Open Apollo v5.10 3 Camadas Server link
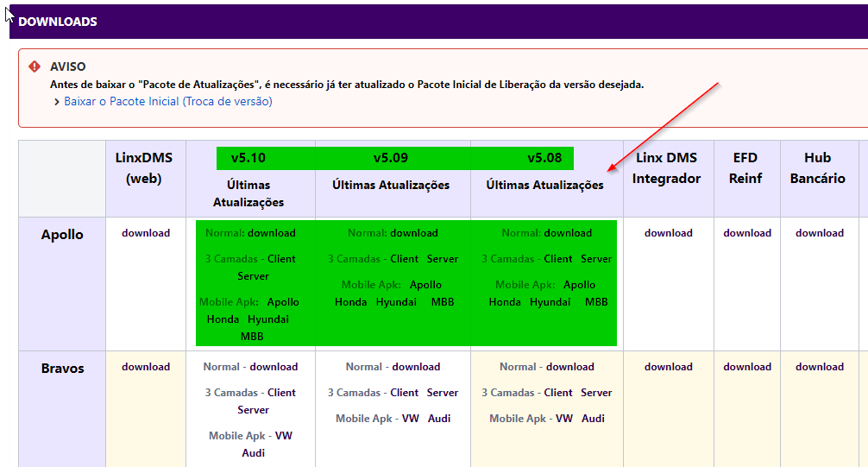 pos(253,276)
